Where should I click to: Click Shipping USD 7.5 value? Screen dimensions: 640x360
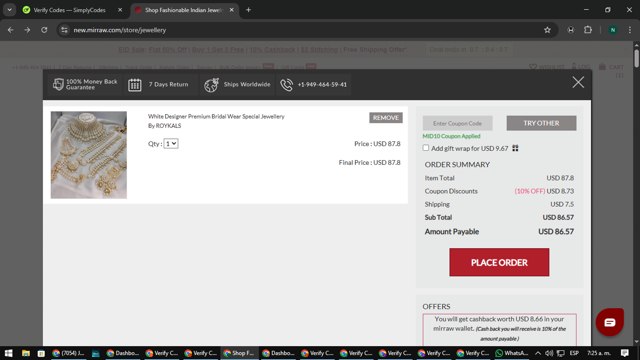[562, 204]
